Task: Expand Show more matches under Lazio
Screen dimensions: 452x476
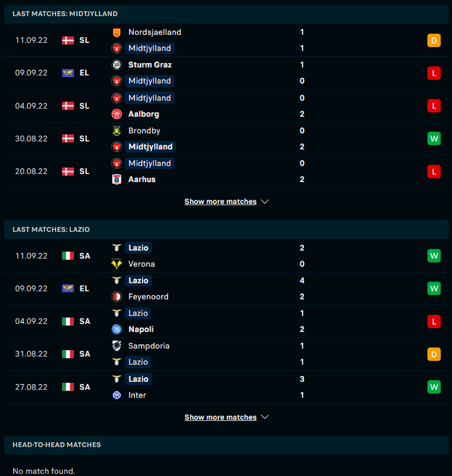Action: click(x=221, y=417)
